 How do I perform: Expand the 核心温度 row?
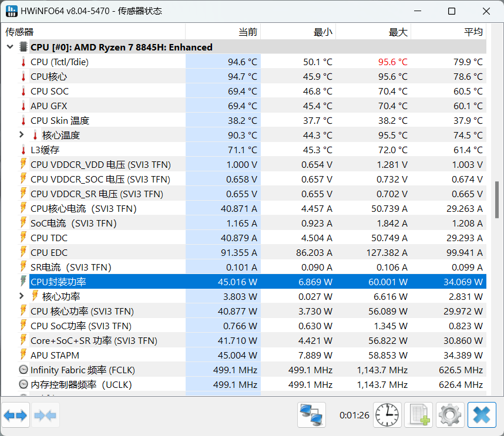[22, 135]
